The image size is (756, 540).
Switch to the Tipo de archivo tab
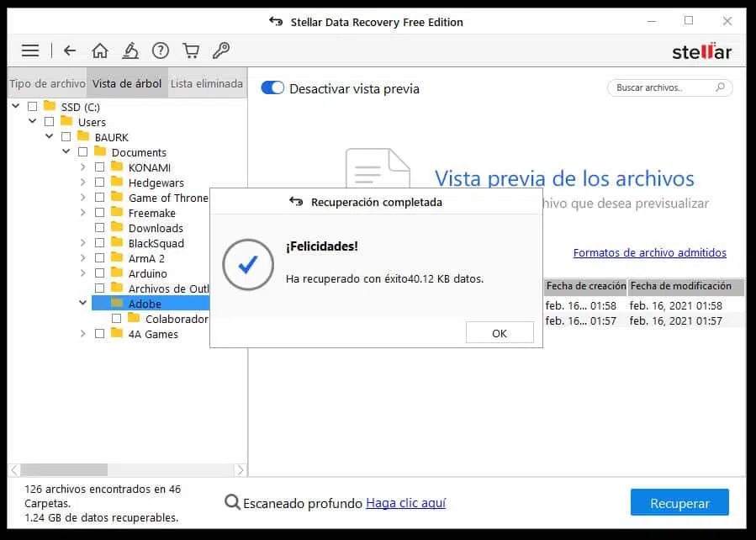point(47,83)
